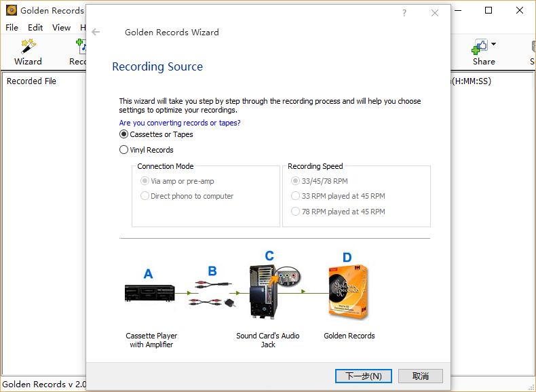Viewport: 536px width, 392px height.
Task: Open the Edit menu
Action: pos(35,27)
